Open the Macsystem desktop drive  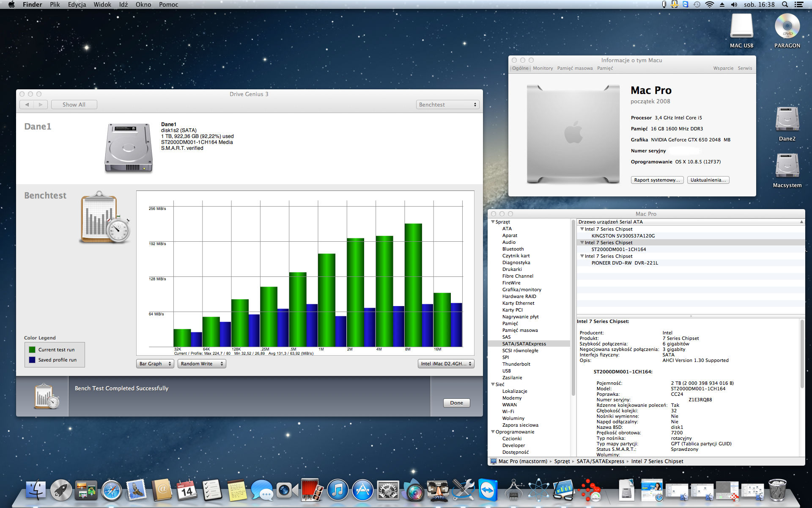click(x=787, y=170)
